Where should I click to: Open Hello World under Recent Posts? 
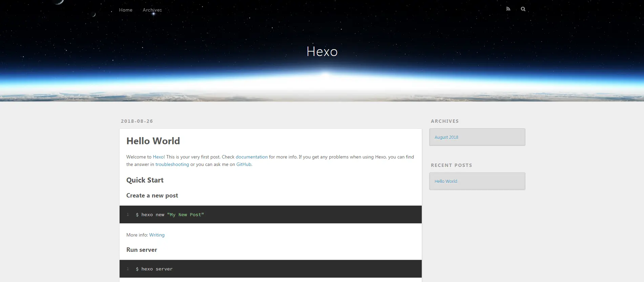tap(446, 181)
